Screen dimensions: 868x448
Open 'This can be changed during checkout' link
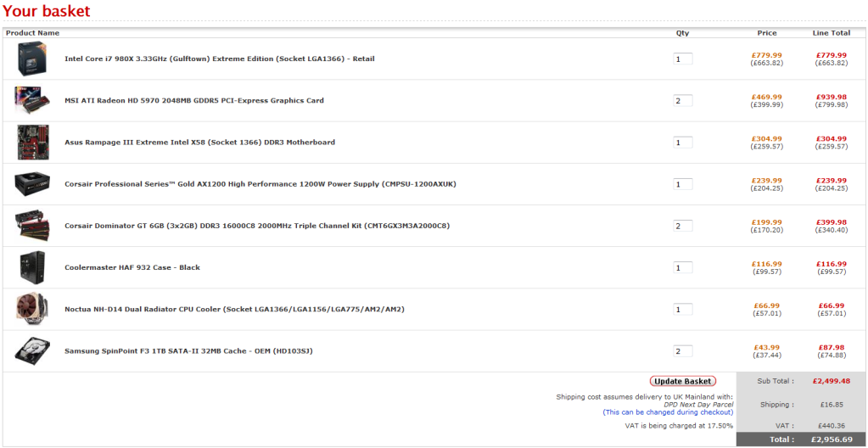click(668, 412)
